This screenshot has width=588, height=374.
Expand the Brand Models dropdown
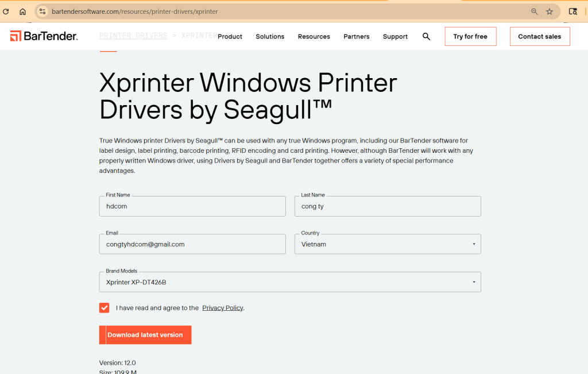click(x=290, y=282)
